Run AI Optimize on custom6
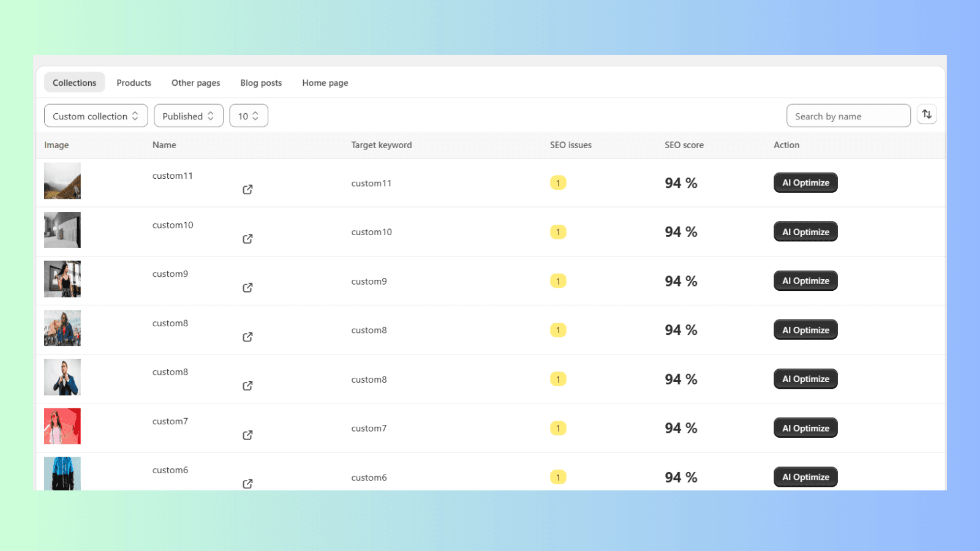 click(x=805, y=477)
